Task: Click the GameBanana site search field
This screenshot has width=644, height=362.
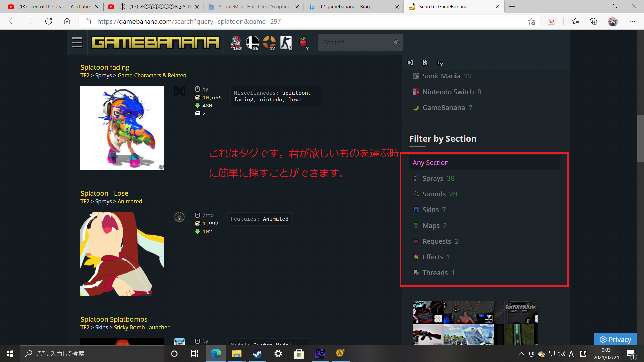Action: 356,42
